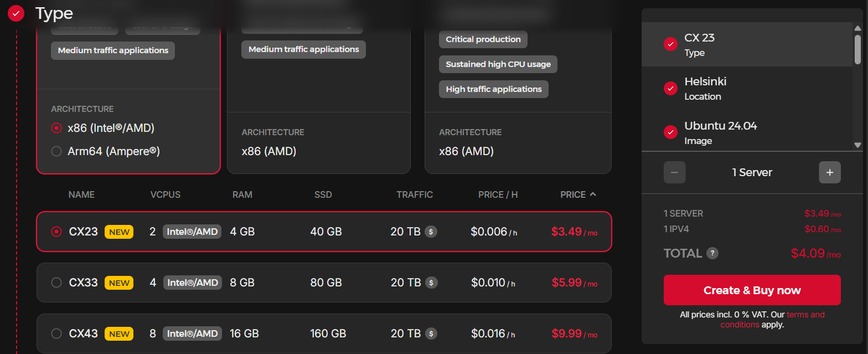Image resolution: width=868 pixels, height=354 pixels.
Task: Sort by the NAME column header
Action: point(81,194)
